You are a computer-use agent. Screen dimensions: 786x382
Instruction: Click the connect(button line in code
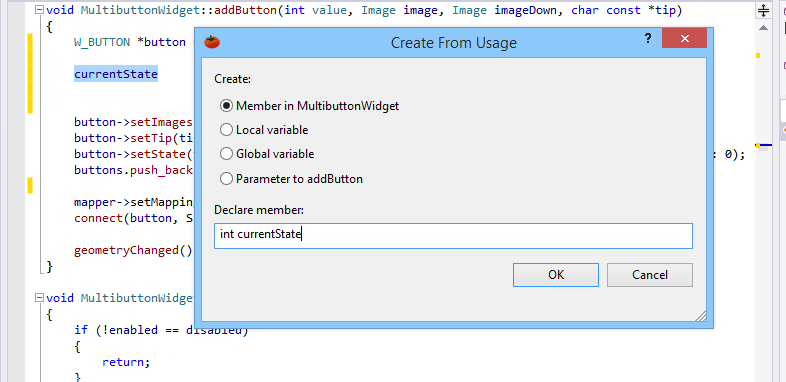[x=133, y=218]
